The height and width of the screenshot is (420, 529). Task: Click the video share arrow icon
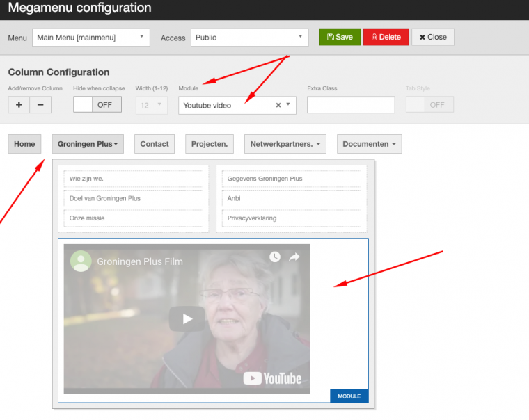[x=294, y=257]
